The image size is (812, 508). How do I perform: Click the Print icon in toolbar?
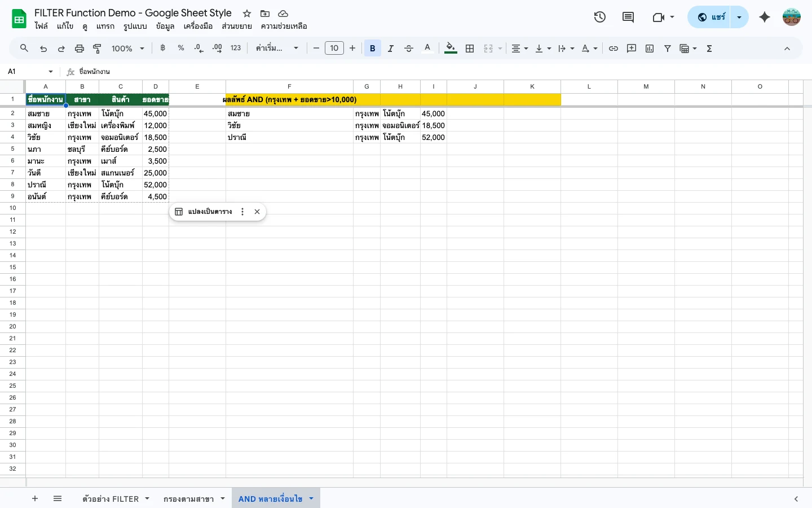click(x=80, y=49)
